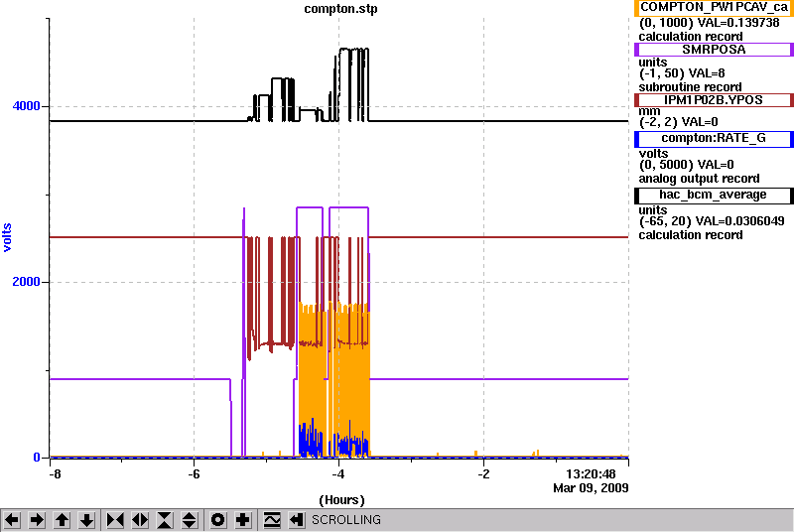The height and width of the screenshot is (532, 794).
Task: Click the horizontal zoom-out diamond icon
Action: pos(140,520)
